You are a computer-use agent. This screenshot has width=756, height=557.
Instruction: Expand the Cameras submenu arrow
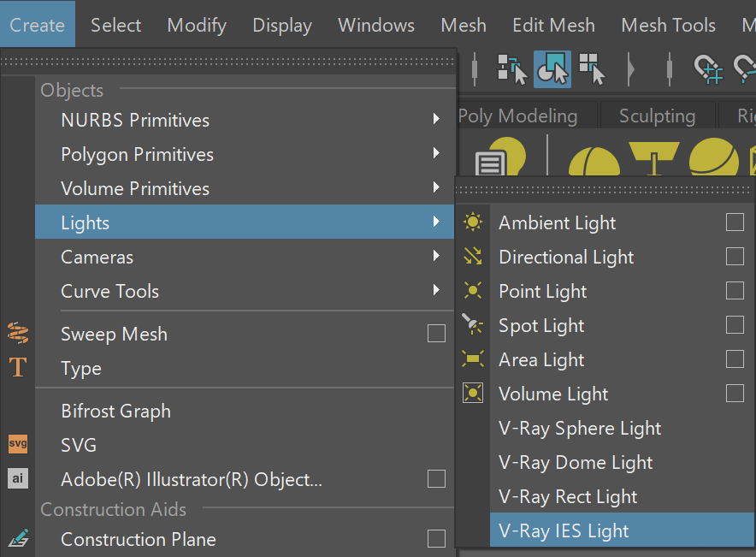[436, 256]
